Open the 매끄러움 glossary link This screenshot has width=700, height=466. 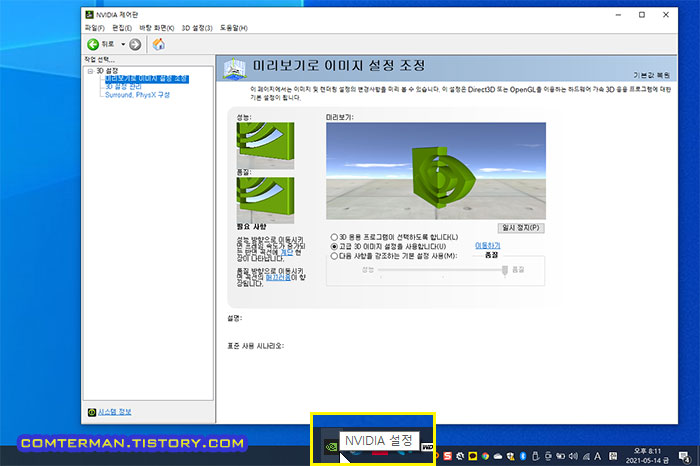[x=278, y=277]
